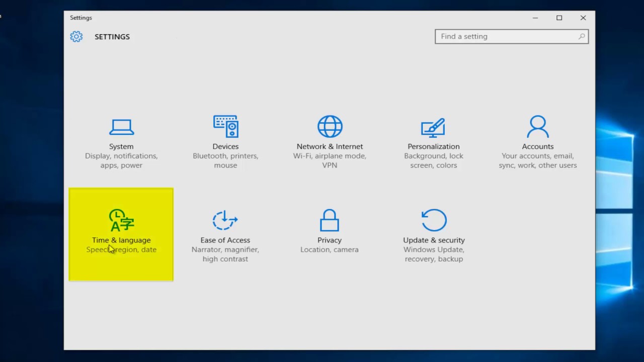
Task: Minimize the Settings window
Action: pos(535,18)
